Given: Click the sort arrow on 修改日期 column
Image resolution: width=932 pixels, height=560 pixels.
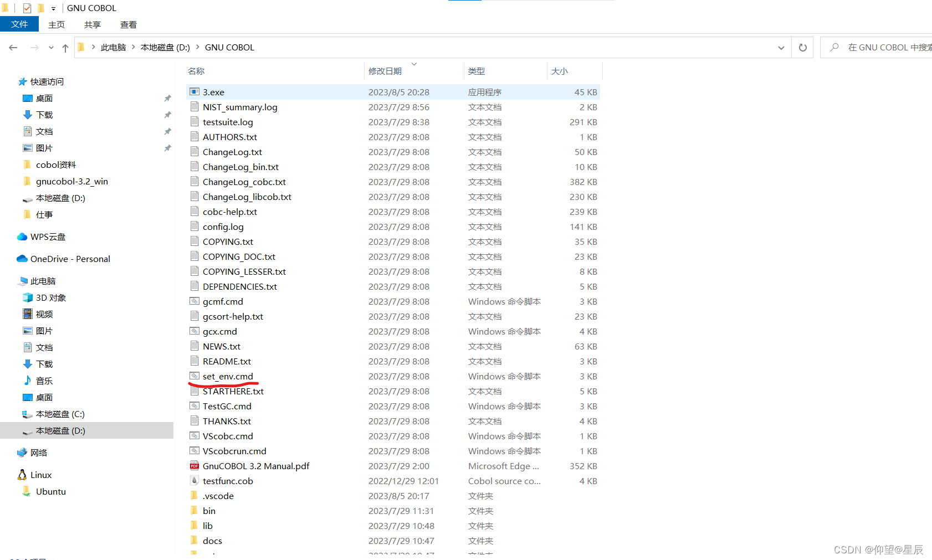Looking at the screenshot, I should click(413, 64).
